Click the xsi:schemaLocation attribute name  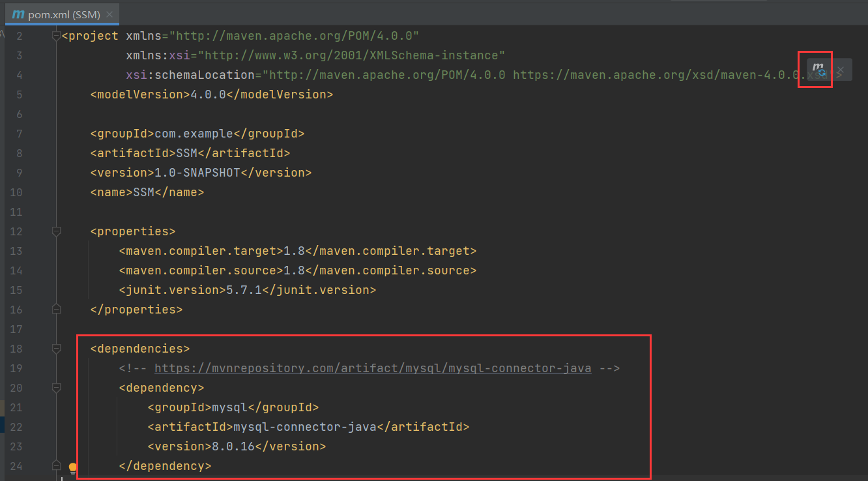[x=190, y=75]
